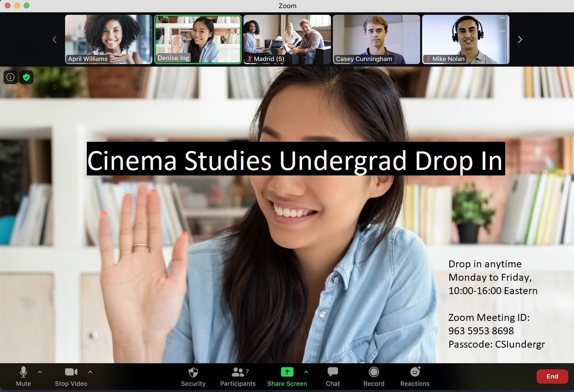Select the Madrid (5) video thumbnail
The width and height of the screenshot is (574, 392).
click(287, 39)
